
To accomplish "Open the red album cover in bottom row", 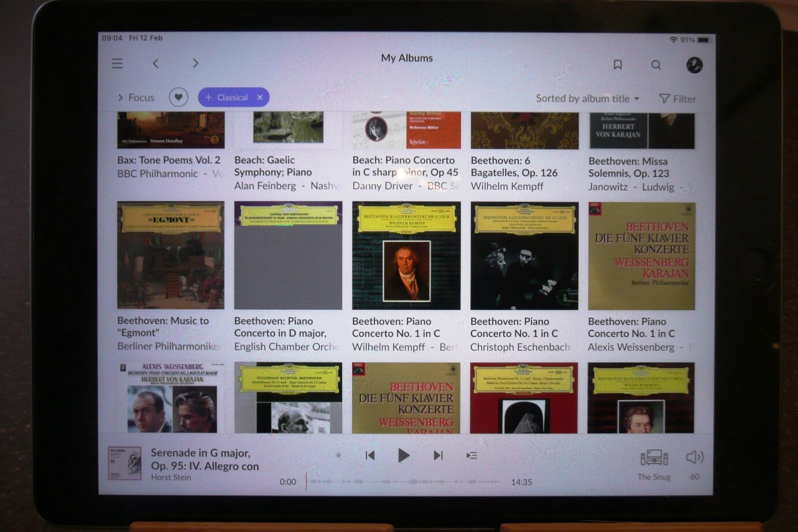I will [x=524, y=398].
